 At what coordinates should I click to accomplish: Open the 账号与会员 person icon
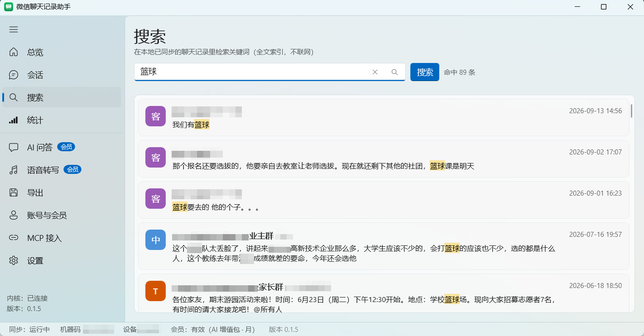(x=14, y=215)
